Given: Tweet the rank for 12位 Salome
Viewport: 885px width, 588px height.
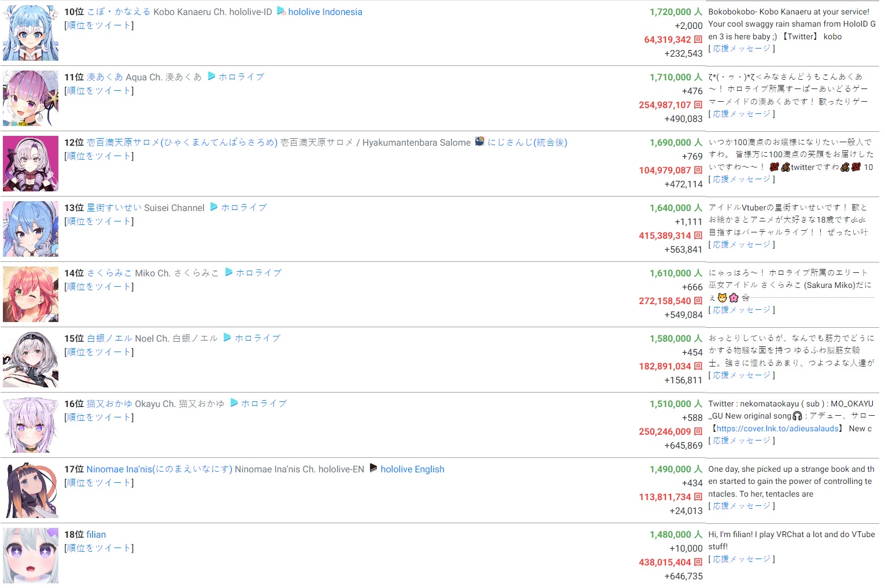Looking at the screenshot, I should [99, 156].
